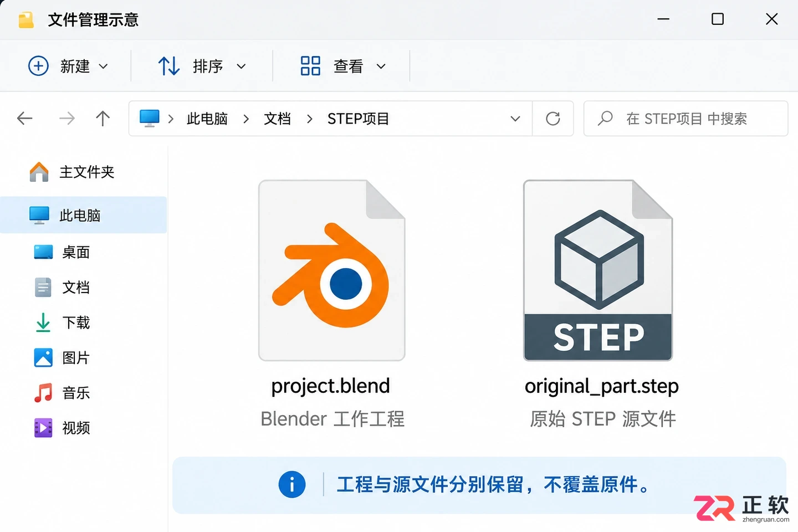Click the sort (排序) arrows icon
Image resolution: width=798 pixels, height=532 pixels.
click(x=169, y=66)
